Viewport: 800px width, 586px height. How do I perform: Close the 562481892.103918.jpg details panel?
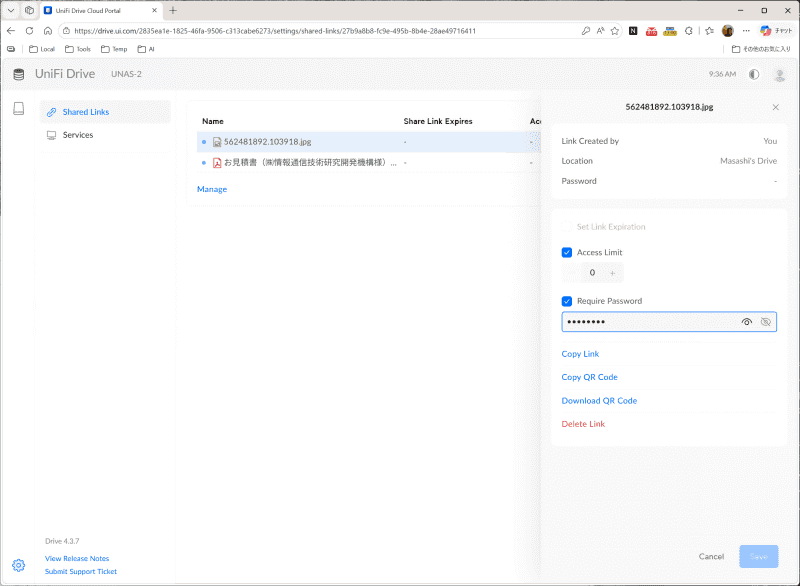coord(776,107)
